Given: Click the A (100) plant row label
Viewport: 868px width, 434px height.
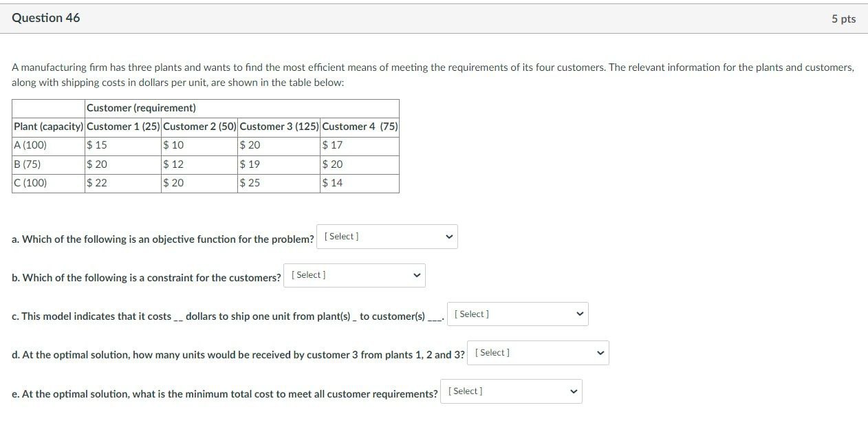Looking at the screenshot, I should [x=48, y=146].
